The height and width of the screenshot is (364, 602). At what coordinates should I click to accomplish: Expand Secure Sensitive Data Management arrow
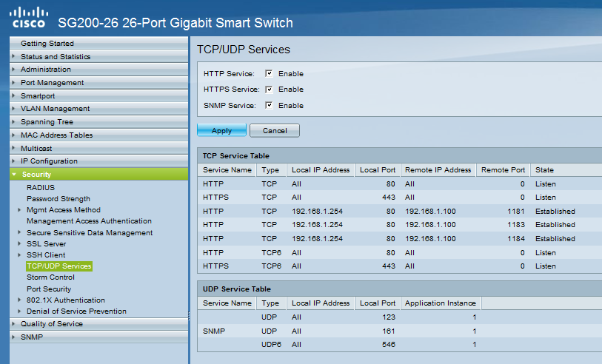coord(19,232)
